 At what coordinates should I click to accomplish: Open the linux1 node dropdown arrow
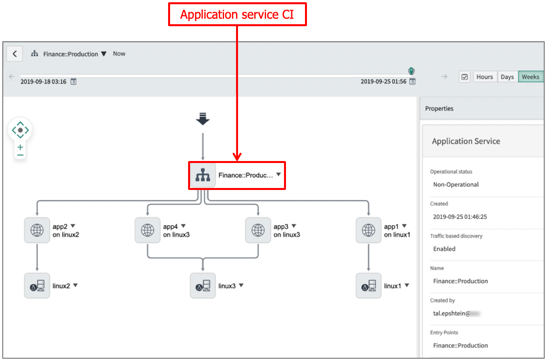pos(407,285)
